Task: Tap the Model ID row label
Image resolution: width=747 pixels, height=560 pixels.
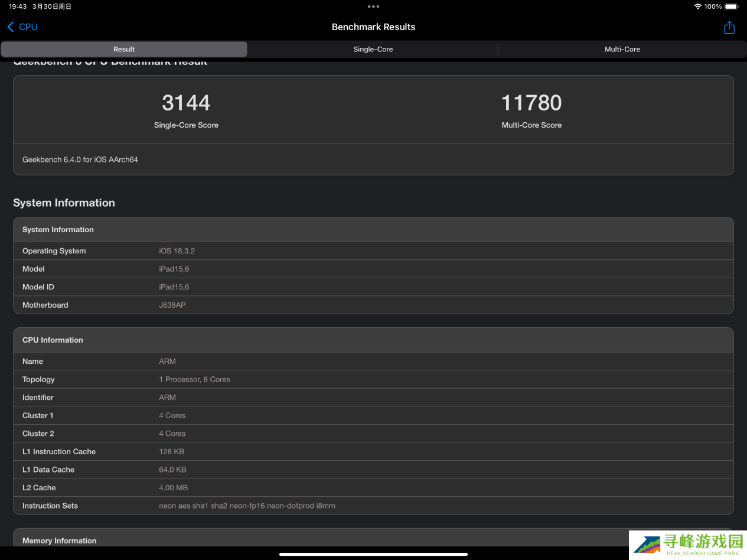Action: click(x=38, y=287)
